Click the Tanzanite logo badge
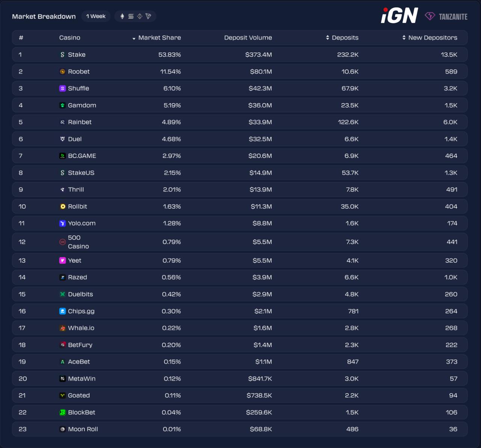The height and width of the screenshot is (448, 481). click(446, 17)
